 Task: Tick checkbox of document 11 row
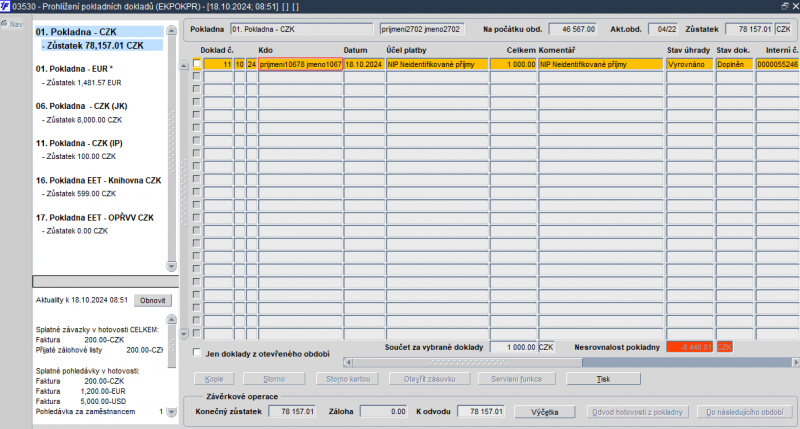(x=196, y=63)
